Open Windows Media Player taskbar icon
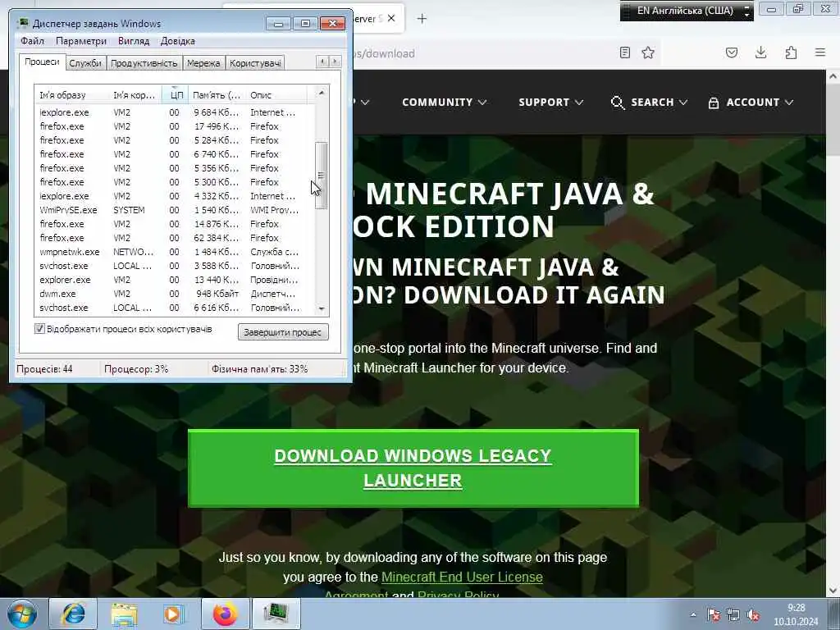840x630 pixels. [174, 614]
